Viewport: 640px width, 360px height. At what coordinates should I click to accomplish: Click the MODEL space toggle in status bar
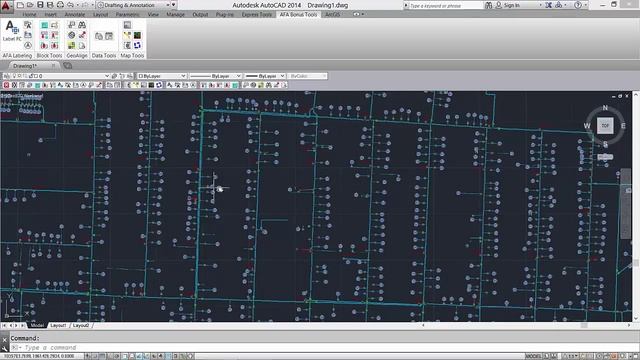[534, 356]
